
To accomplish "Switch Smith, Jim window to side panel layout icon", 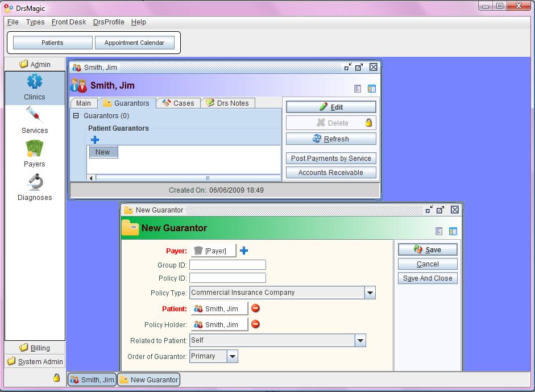I will pyautogui.click(x=372, y=89).
